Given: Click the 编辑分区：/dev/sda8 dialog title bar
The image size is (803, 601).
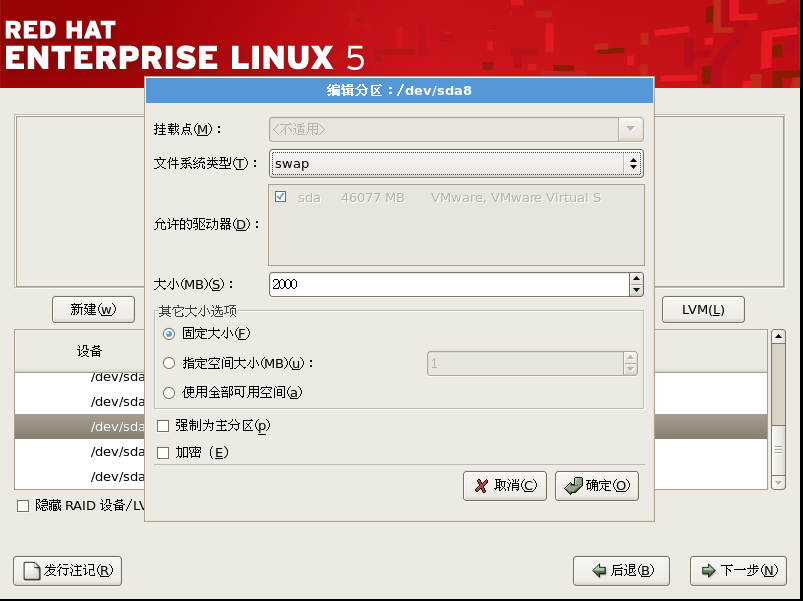Looking at the screenshot, I should coord(399,91).
